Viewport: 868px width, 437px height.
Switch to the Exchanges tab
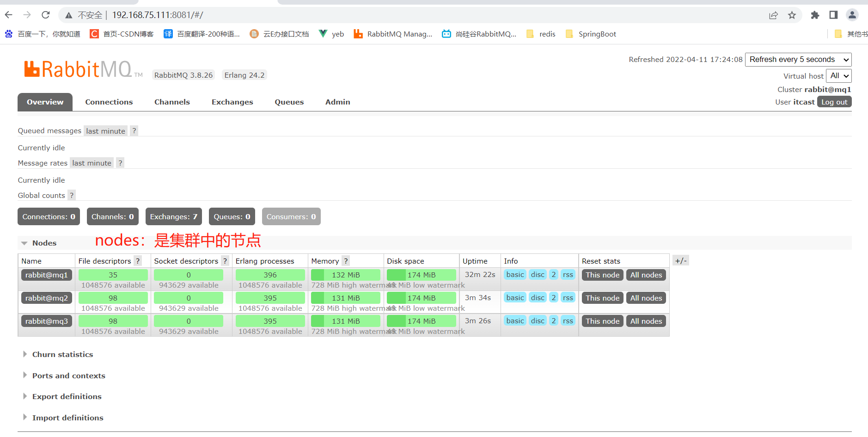click(232, 102)
